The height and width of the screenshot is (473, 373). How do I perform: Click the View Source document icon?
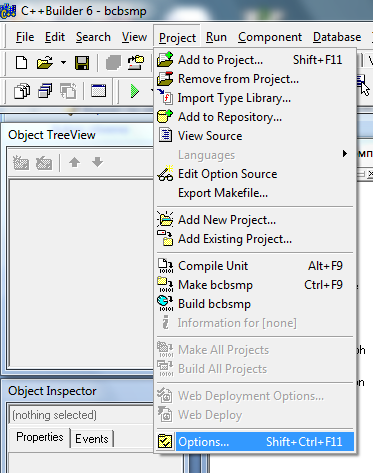[165, 135]
